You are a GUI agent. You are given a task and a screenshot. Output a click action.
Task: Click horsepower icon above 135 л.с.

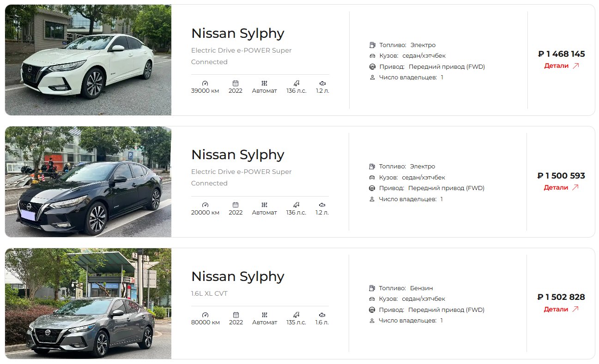coord(296,315)
